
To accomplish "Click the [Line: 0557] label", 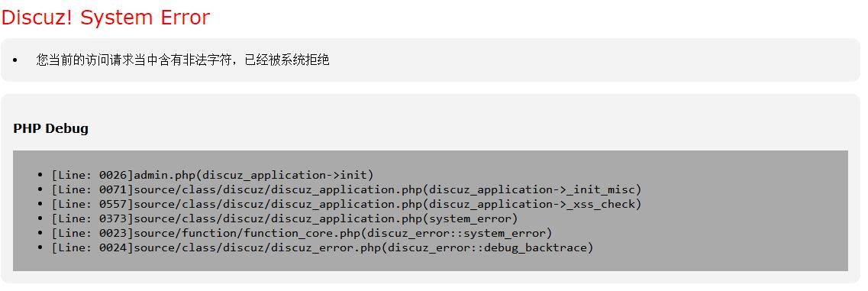I will coord(92,204).
